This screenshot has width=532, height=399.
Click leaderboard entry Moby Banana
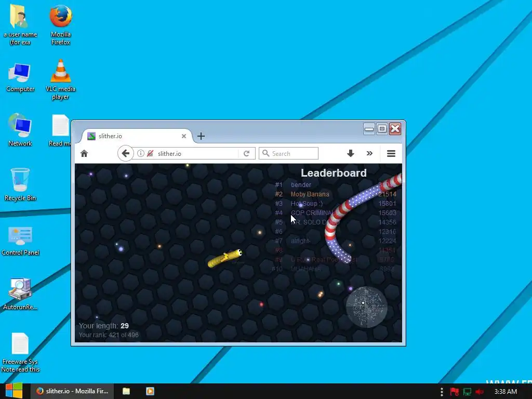coord(310,194)
